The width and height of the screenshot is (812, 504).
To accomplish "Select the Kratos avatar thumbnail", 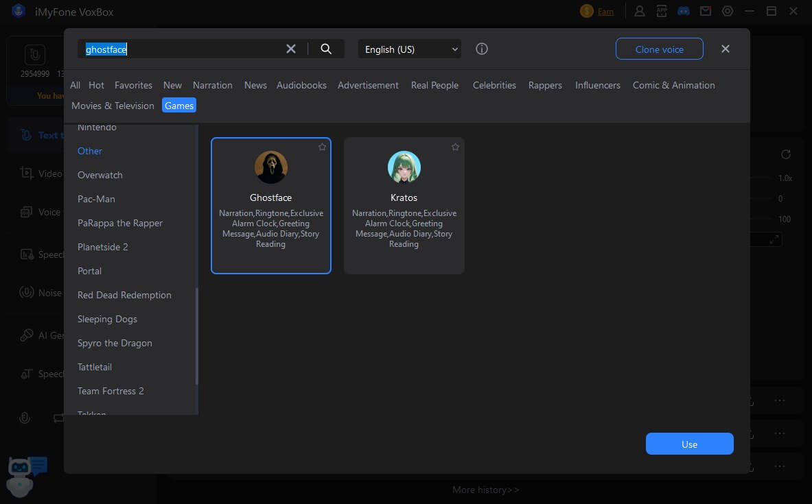I will pos(404,167).
